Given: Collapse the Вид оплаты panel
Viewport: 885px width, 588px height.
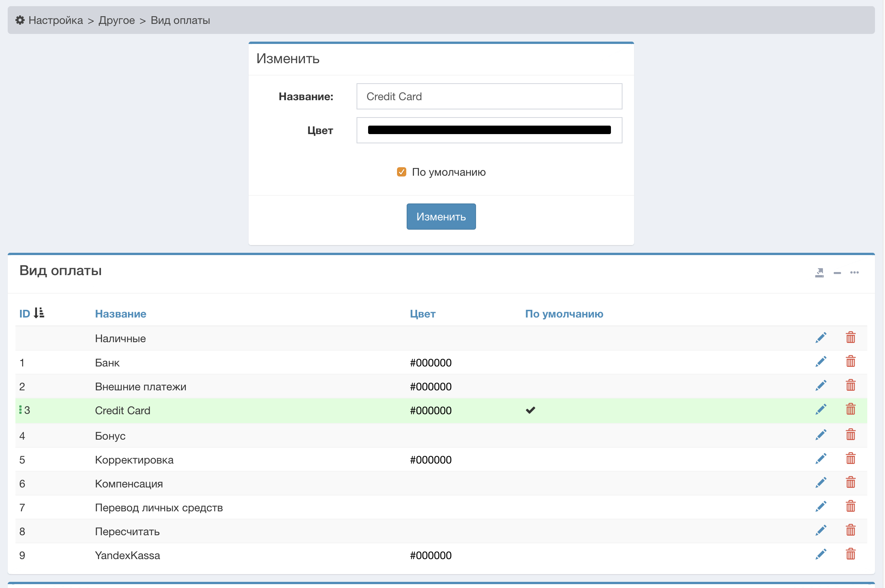Looking at the screenshot, I should click(x=837, y=273).
